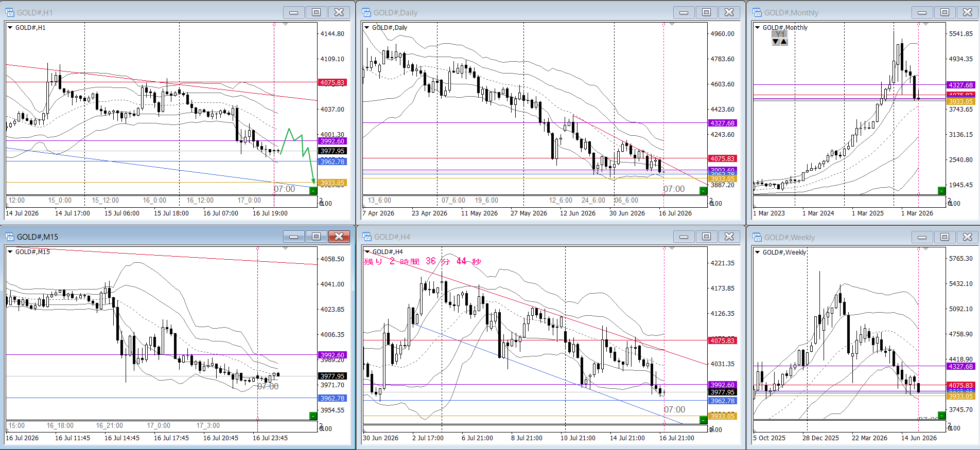Click the red 4075.83 price label in Daily chart
980x450 pixels.
pos(723,159)
